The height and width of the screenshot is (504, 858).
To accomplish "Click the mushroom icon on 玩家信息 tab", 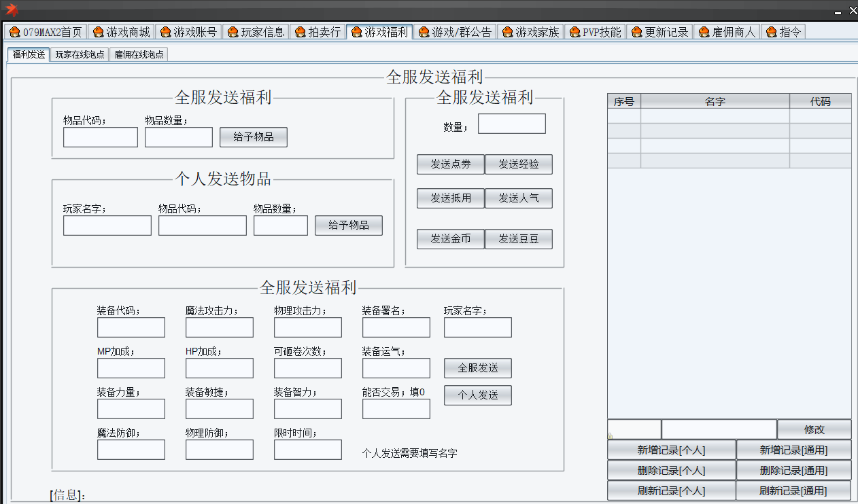I will click(x=233, y=32).
